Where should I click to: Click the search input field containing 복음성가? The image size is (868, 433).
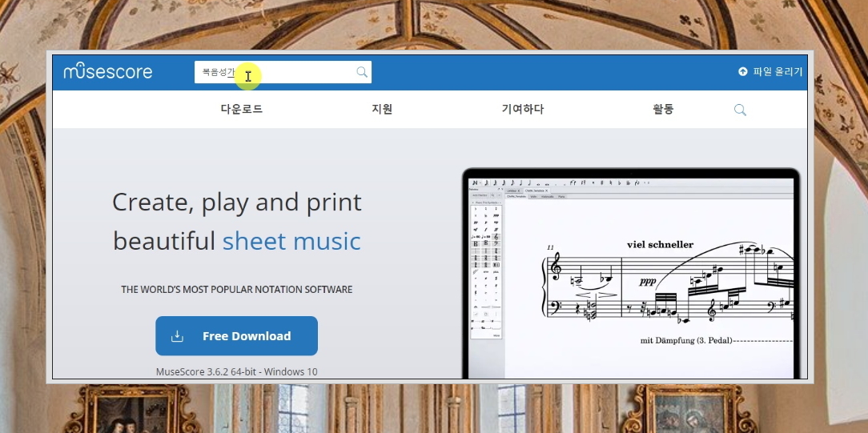(x=283, y=72)
